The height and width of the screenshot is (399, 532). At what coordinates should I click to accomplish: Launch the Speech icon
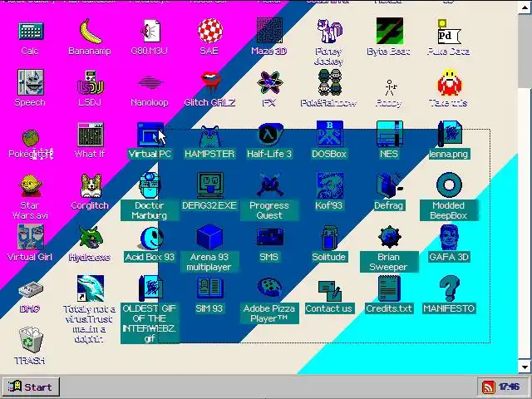pyautogui.click(x=30, y=82)
